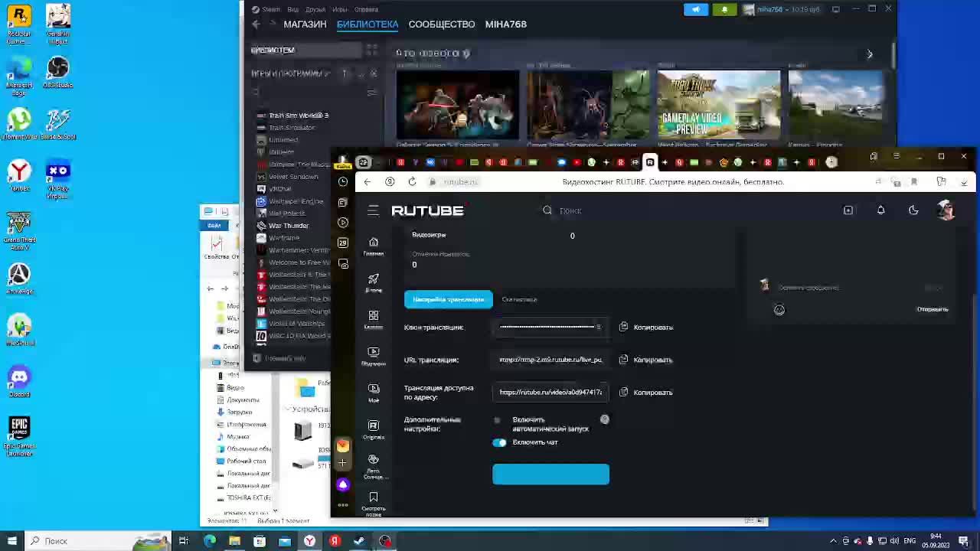Open browser sidebar history clock icon
This screenshot has width=980, height=551.
click(x=343, y=181)
